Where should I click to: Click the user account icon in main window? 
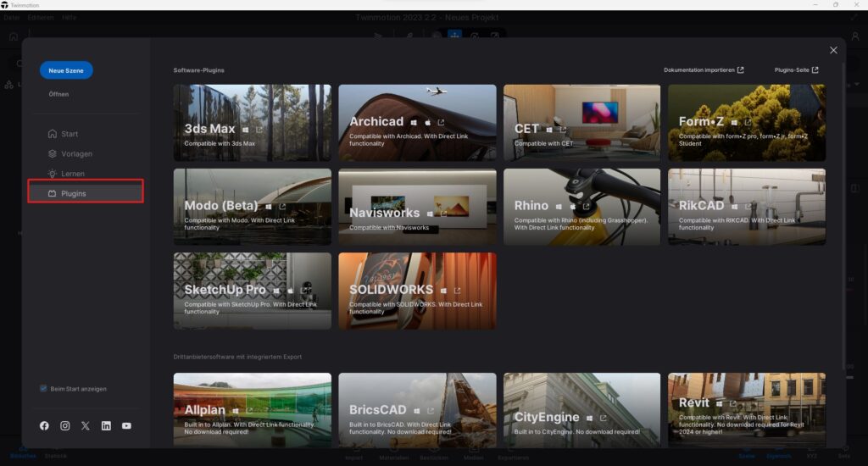point(855,36)
